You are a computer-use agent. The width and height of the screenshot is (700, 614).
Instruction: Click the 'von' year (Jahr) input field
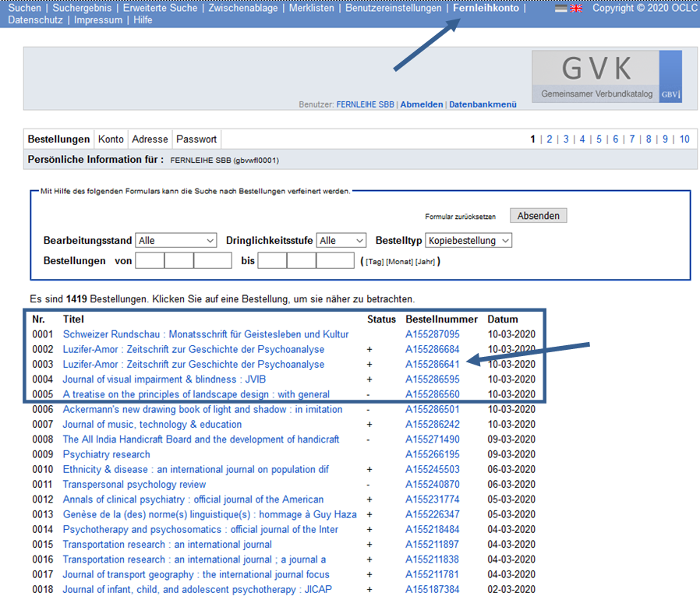pyautogui.click(x=213, y=260)
